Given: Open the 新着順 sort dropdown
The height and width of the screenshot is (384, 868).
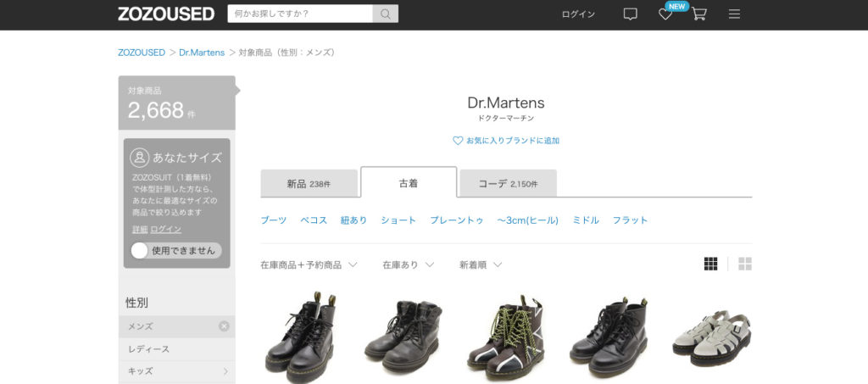Looking at the screenshot, I should click(481, 265).
